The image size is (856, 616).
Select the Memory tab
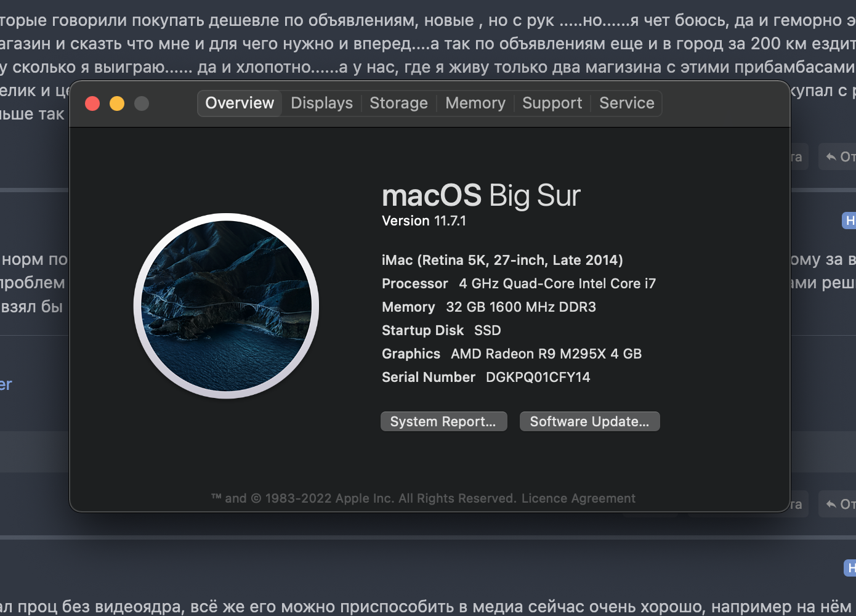pos(475,103)
